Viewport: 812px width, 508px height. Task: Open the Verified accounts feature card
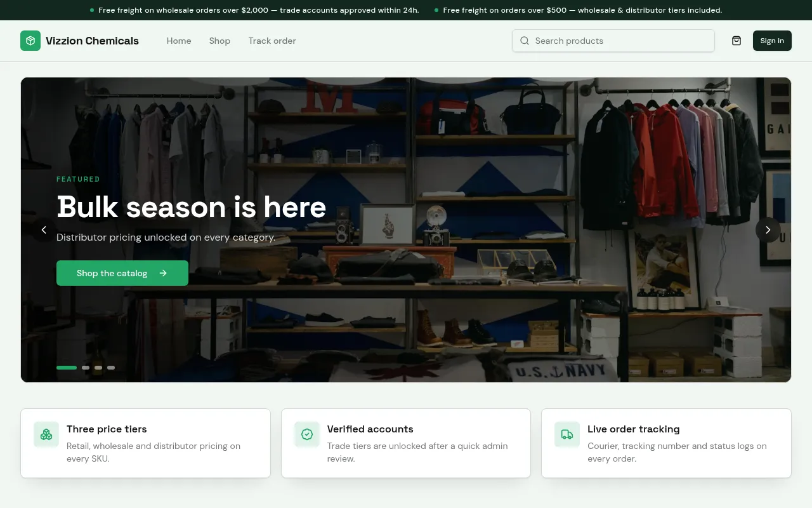(406, 443)
